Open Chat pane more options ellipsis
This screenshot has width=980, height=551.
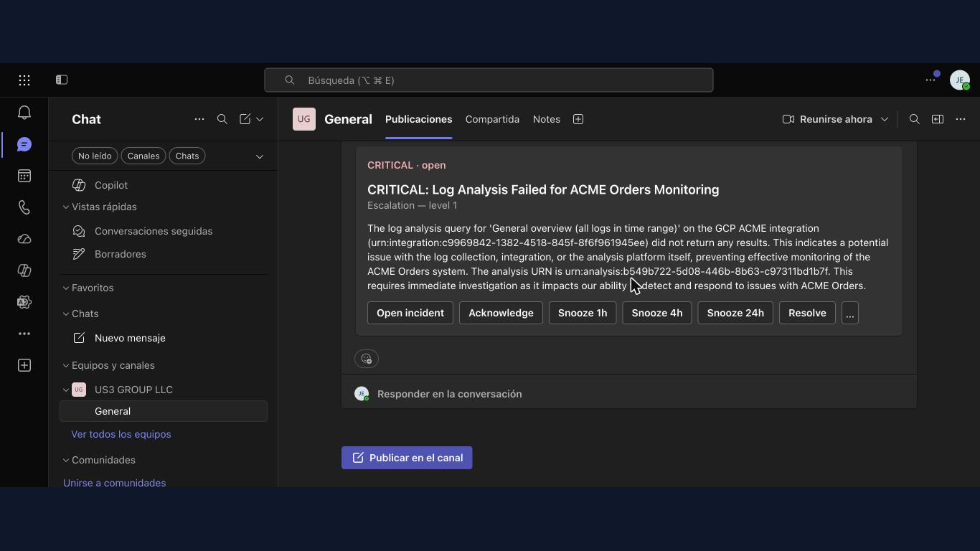pos(199,119)
